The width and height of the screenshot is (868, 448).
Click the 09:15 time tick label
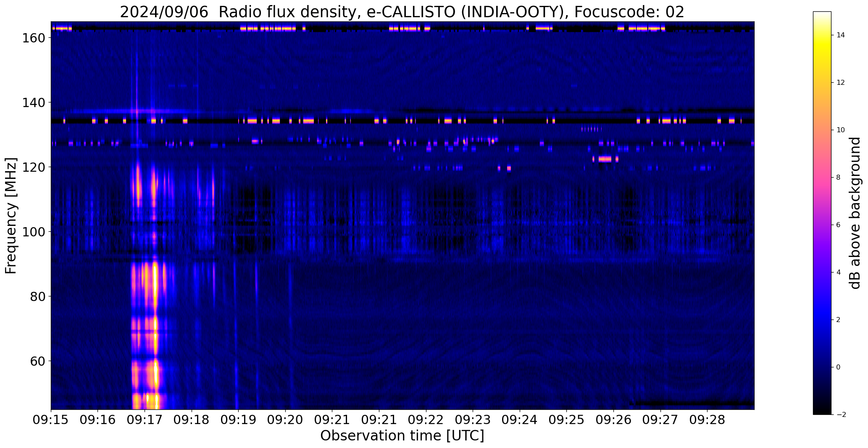tap(51, 420)
